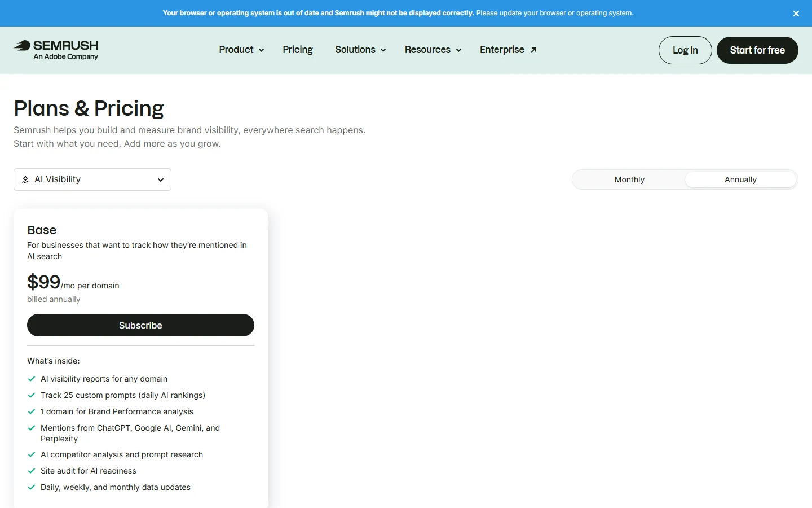Click the Mentions from ChatGPT feature item

click(130, 433)
